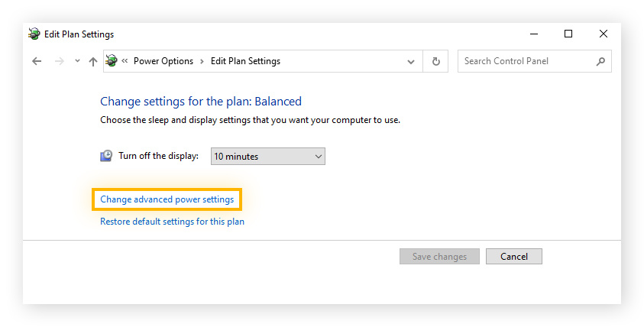Click the Back arrow in navigation bar

tap(37, 61)
